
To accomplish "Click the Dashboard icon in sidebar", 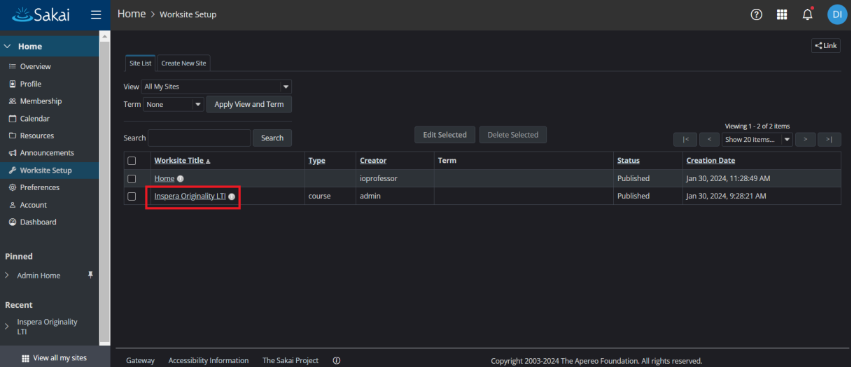I will [x=12, y=222].
